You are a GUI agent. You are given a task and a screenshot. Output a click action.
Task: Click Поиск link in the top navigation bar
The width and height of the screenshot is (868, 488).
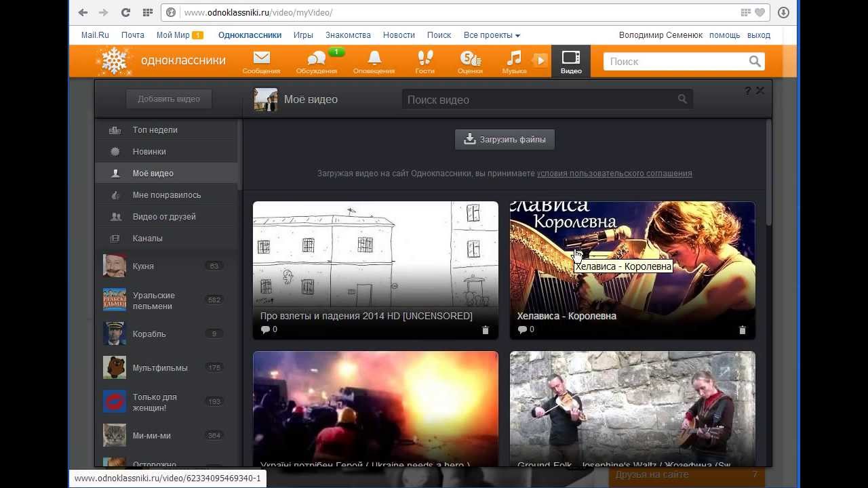(439, 35)
